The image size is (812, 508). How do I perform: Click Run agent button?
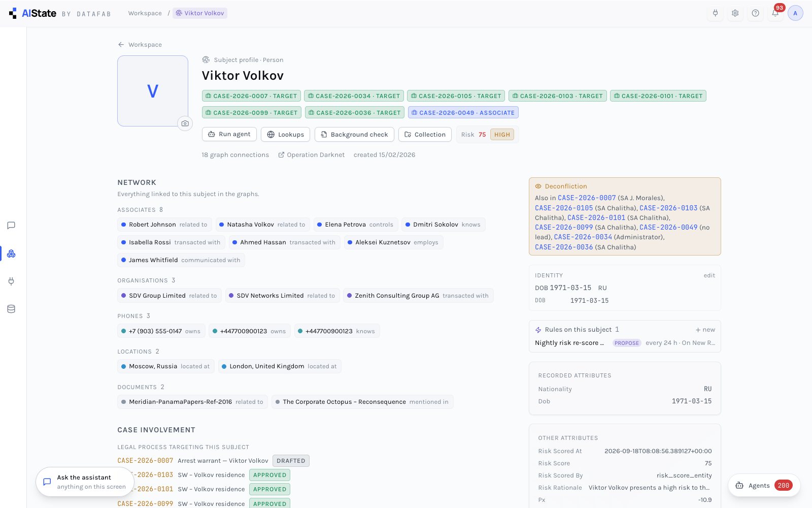(229, 135)
